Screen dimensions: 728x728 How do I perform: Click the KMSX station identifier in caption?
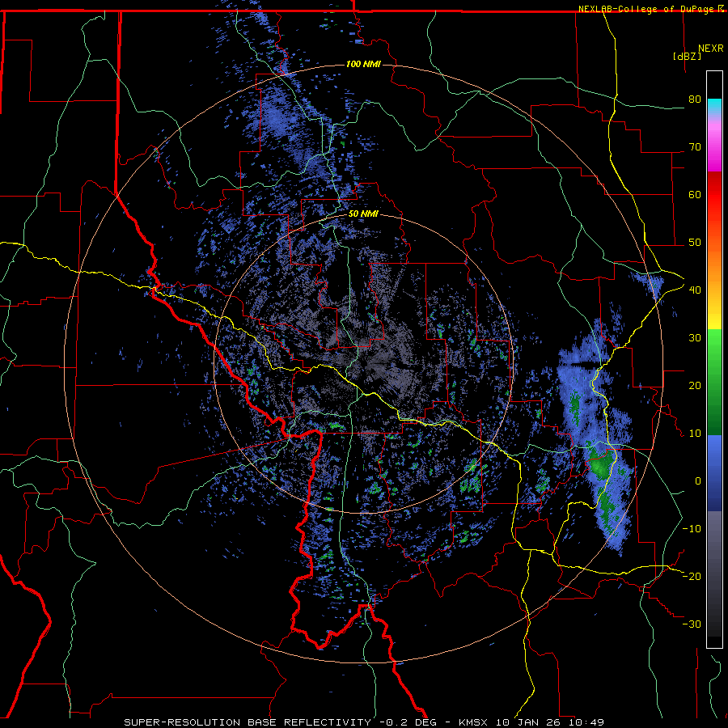point(474,722)
